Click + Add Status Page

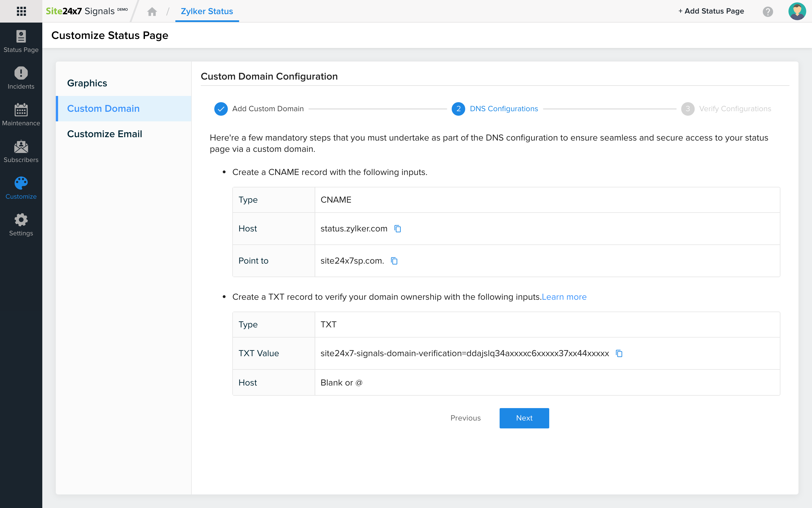(711, 11)
